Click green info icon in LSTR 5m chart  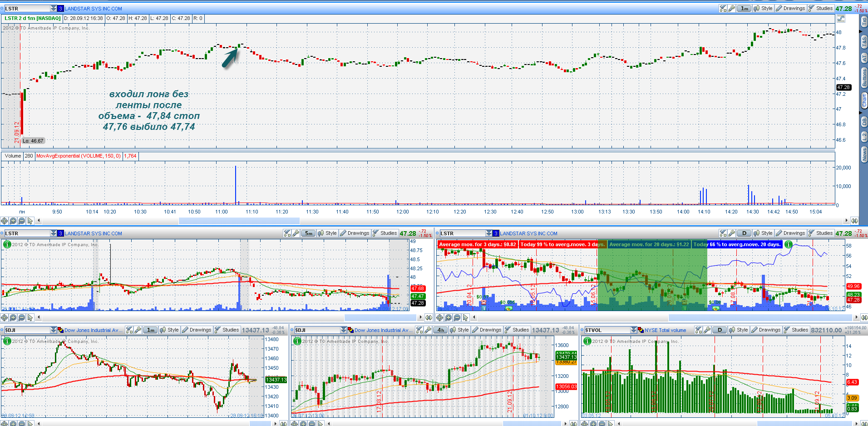[x=7, y=244]
